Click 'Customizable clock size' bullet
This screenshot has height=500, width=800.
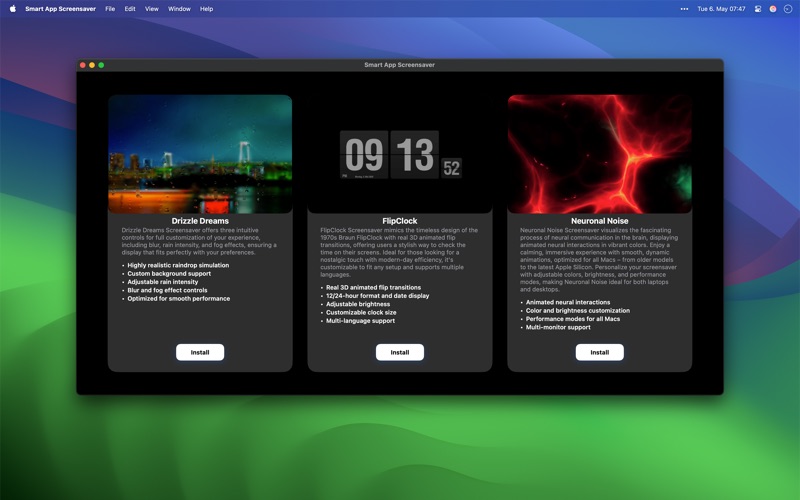tap(361, 312)
